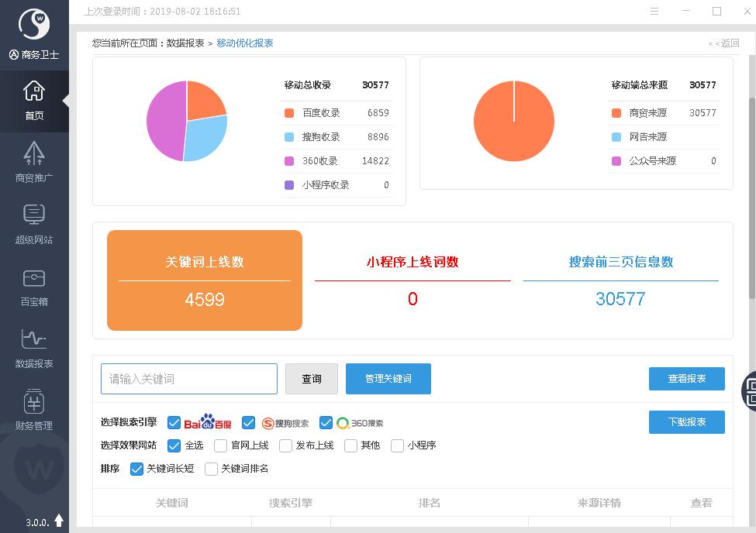Click the version update arrow icon
Screen dimensions: 756x533
pyautogui.click(x=59, y=521)
